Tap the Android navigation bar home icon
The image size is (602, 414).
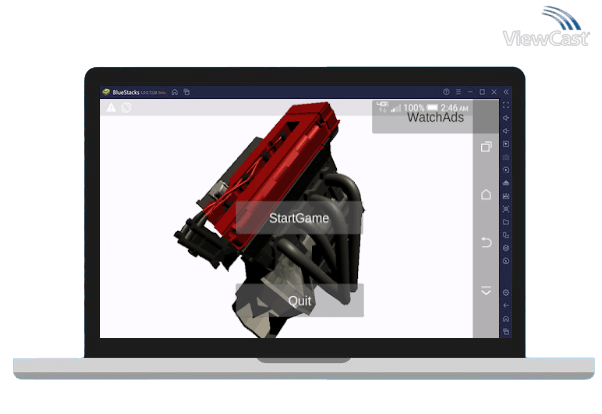pyautogui.click(x=486, y=194)
